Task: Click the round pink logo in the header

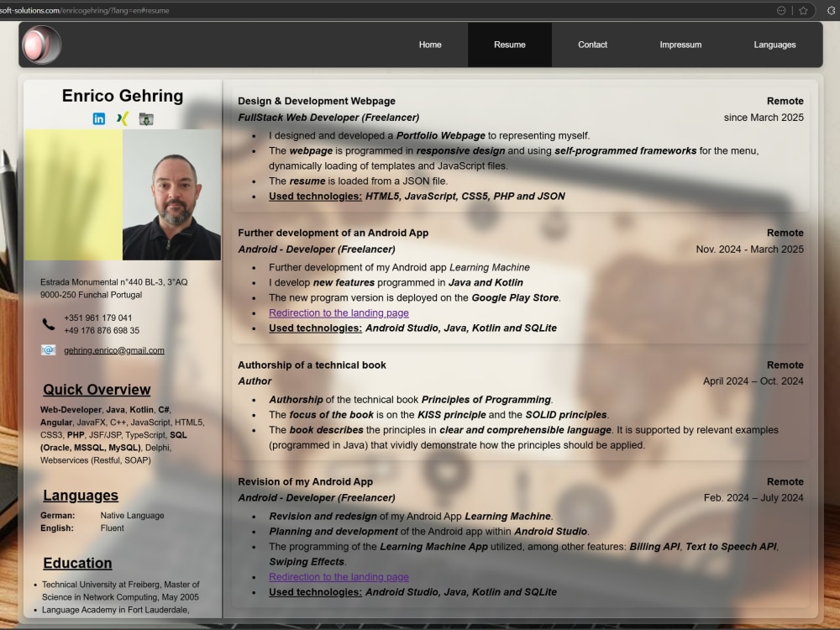Action: [41, 45]
